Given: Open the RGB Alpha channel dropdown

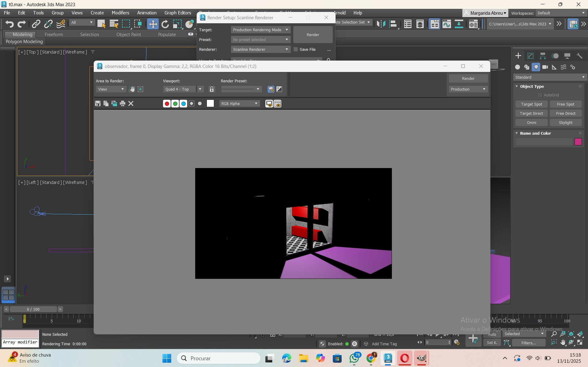Looking at the screenshot, I should coord(239,104).
